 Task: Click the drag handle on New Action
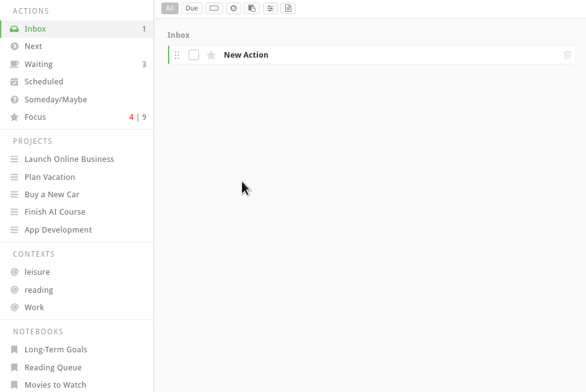[177, 55]
